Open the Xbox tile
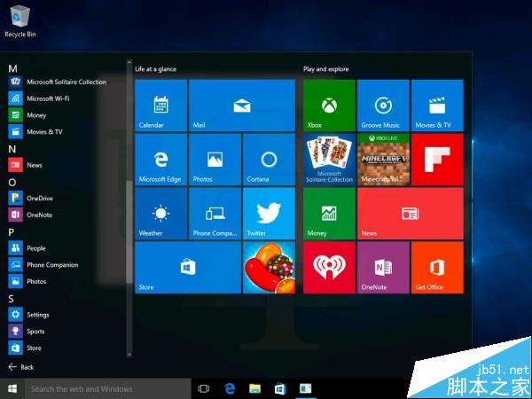The width and height of the screenshot is (532, 399). [x=329, y=106]
